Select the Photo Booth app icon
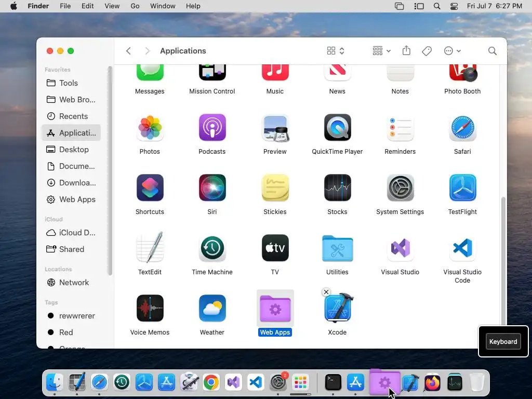532x399 pixels. tap(462, 73)
